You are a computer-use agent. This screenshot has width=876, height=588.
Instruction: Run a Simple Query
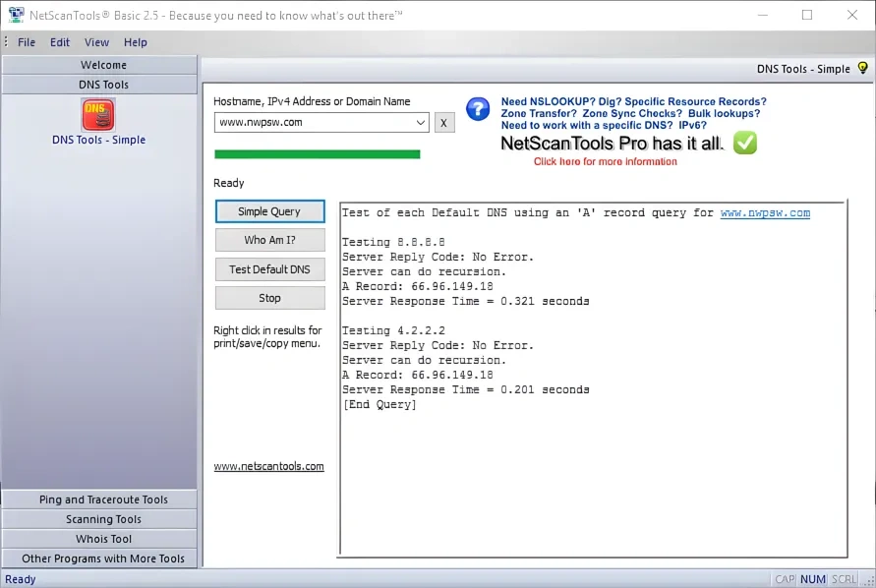click(x=269, y=211)
